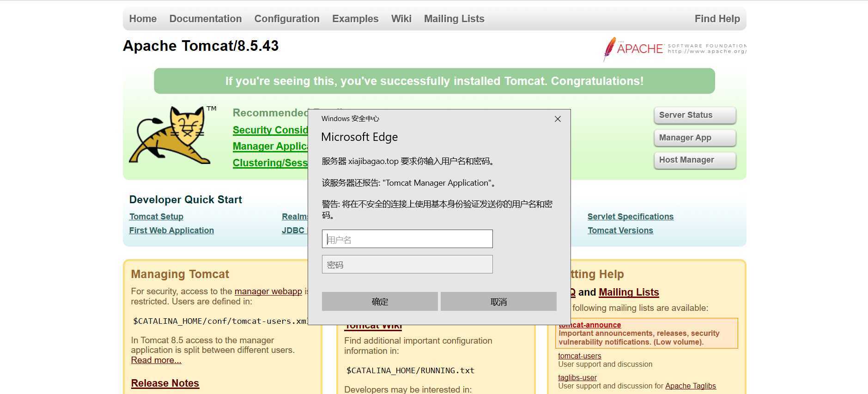
Task: Open the tomcat-users mailing list link
Action: [x=580, y=356]
